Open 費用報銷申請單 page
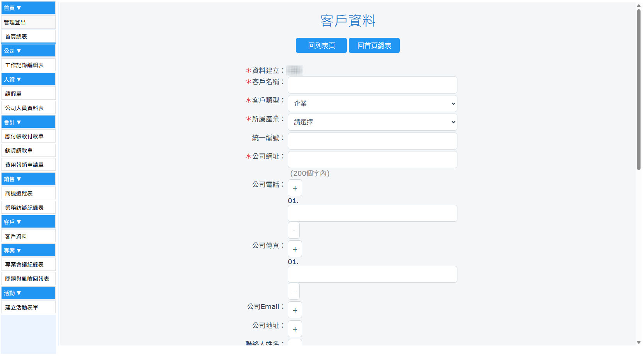 [28, 165]
